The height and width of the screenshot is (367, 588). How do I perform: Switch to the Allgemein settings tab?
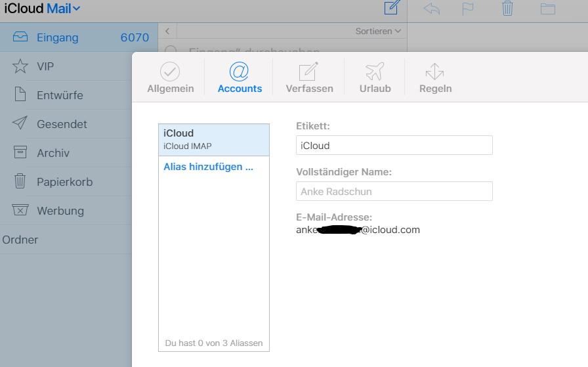170,78
